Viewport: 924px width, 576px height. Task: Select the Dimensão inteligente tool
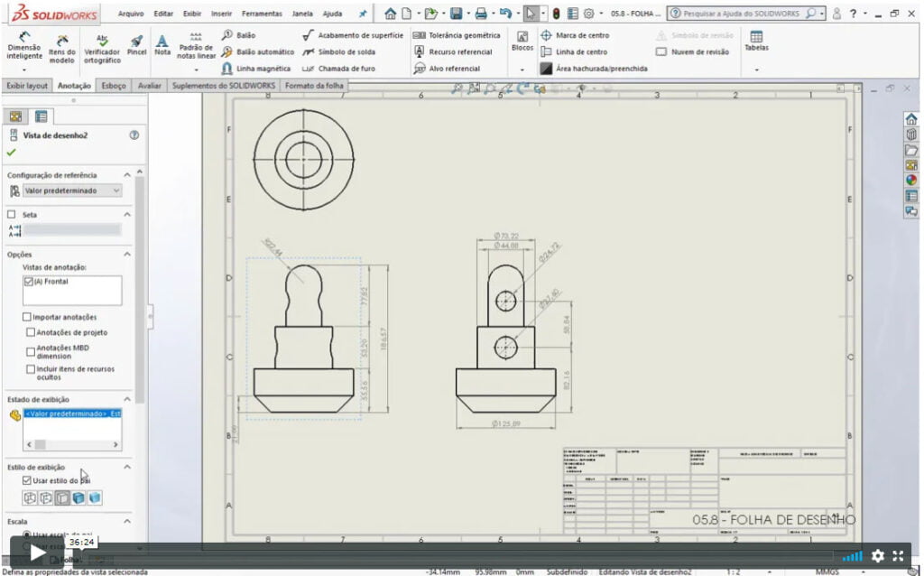23,47
